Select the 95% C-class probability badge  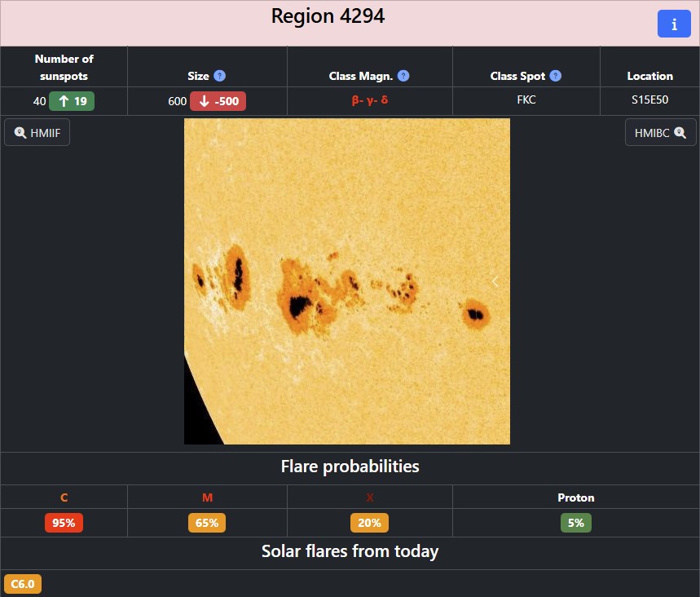tap(64, 523)
